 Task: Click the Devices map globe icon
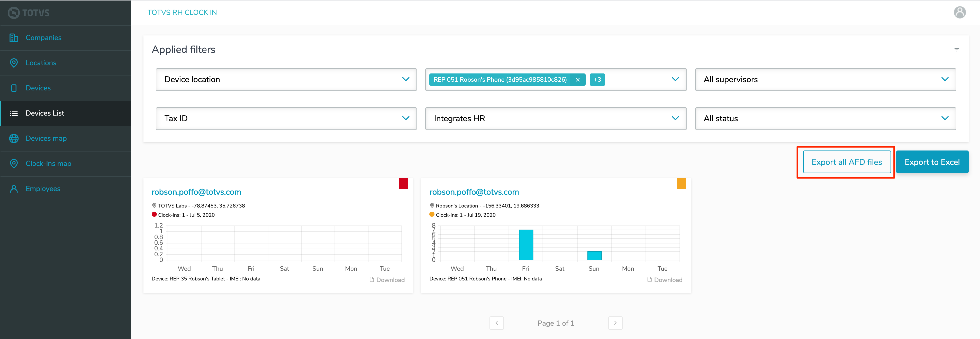click(14, 138)
